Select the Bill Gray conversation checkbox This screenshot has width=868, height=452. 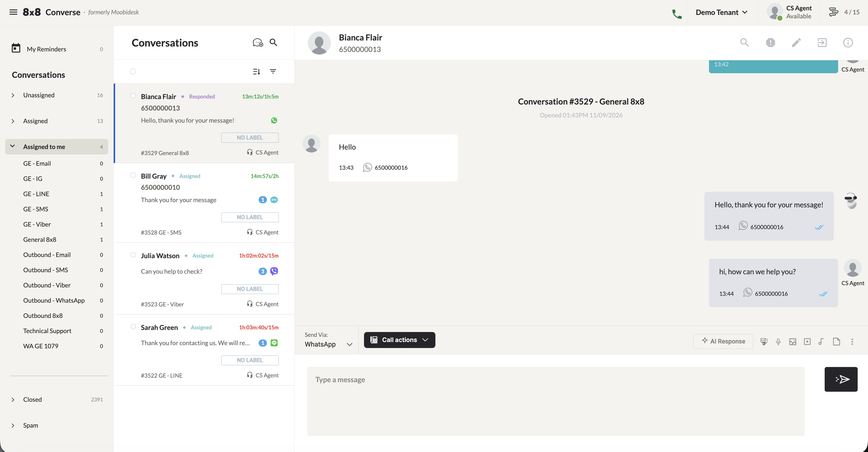click(133, 175)
